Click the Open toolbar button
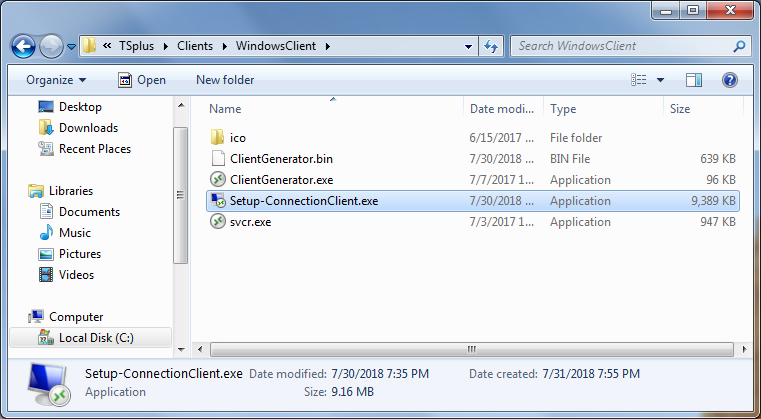Viewport: 761px width, 419px height. (x=141, y=80)
